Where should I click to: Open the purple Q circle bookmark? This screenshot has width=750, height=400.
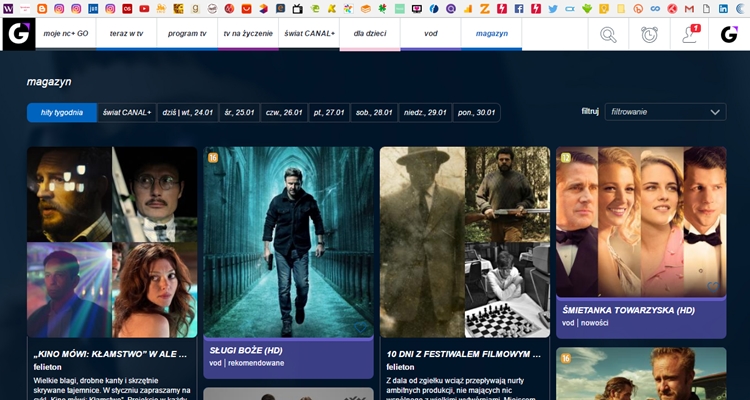point(451,8)
